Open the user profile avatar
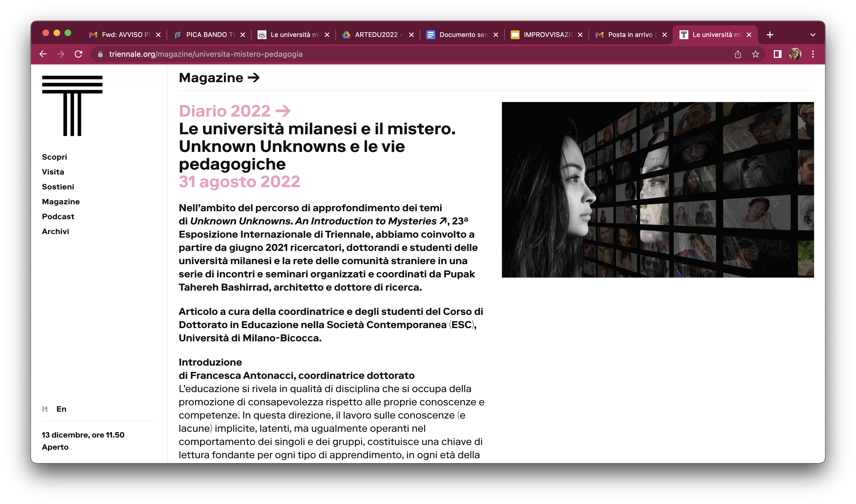The width and height of the screenshot is (856, 504). click(x=795, y=54)
